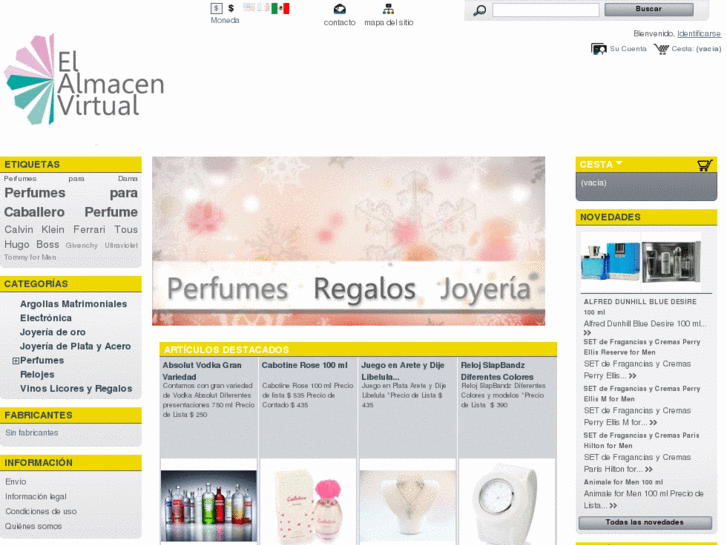
Task: Select the US flag language icon
Action: click(x=249, y=7)
